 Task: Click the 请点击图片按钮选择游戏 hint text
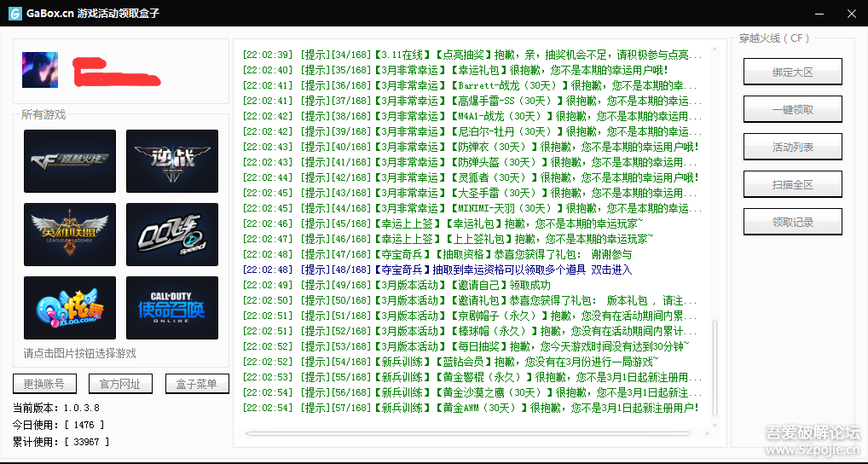[x=79, y=353]
